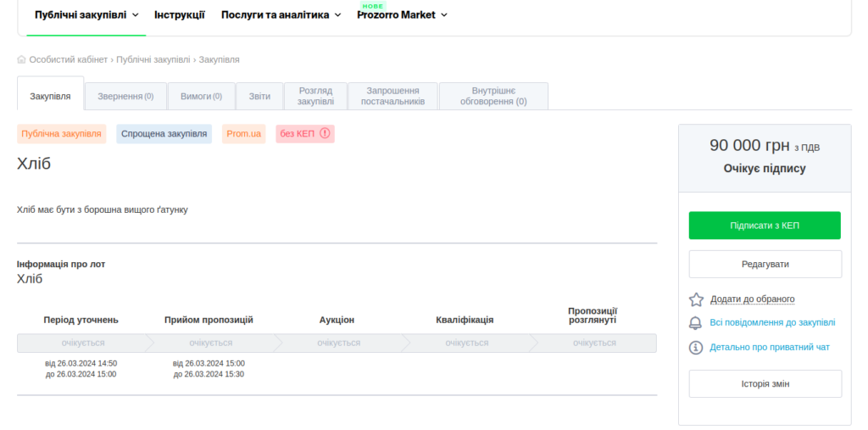Open Внутрішнє обговорення tab
This screenshot has width=868, height=430.
coord(493,97)
